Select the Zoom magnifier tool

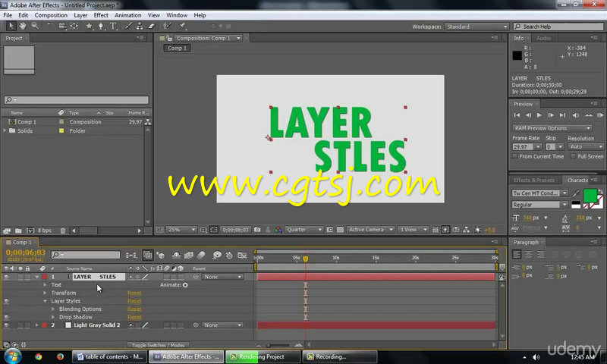[35, 26]
